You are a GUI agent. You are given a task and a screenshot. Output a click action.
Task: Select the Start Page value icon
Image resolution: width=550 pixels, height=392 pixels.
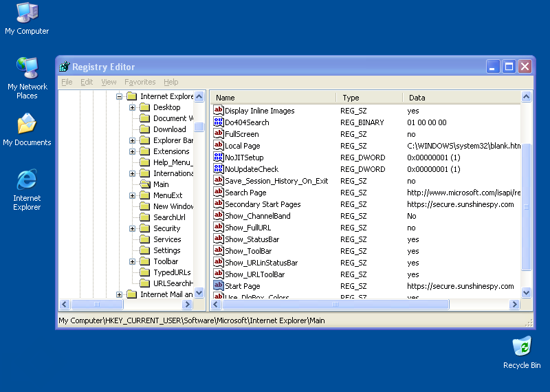point(218,285)
